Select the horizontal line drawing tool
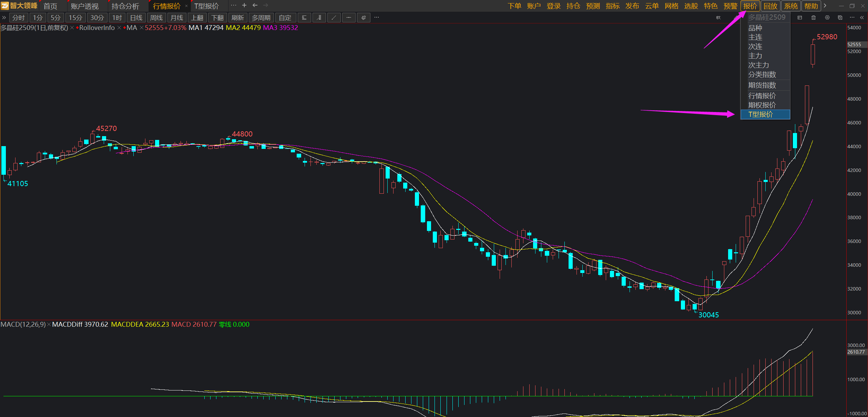 coord(349,18)
